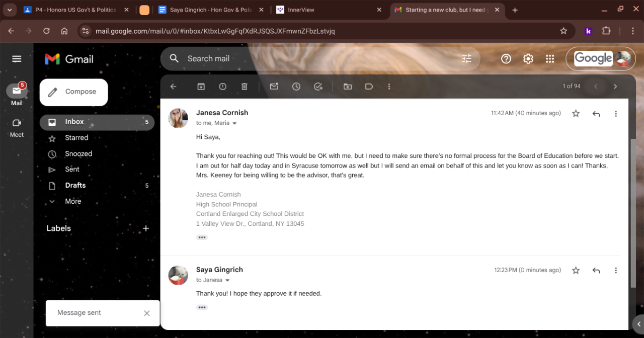Open more options for Saya's message

coord(616,271)
